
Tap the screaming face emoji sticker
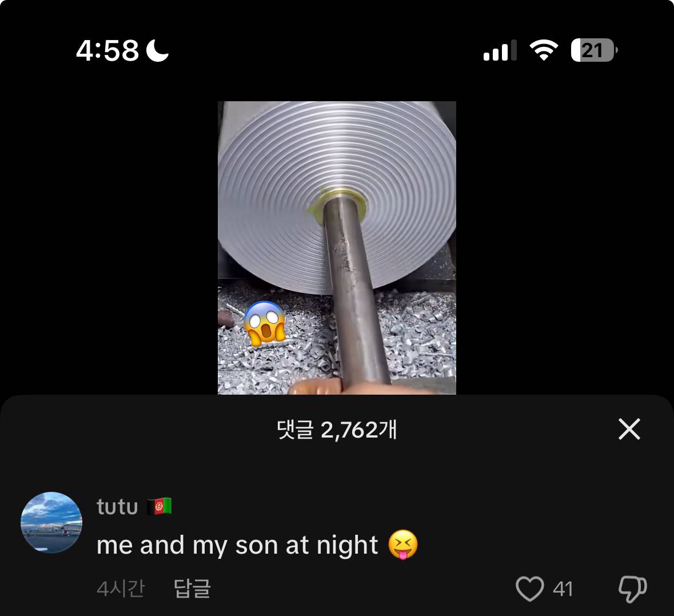(x=265, y=323)
